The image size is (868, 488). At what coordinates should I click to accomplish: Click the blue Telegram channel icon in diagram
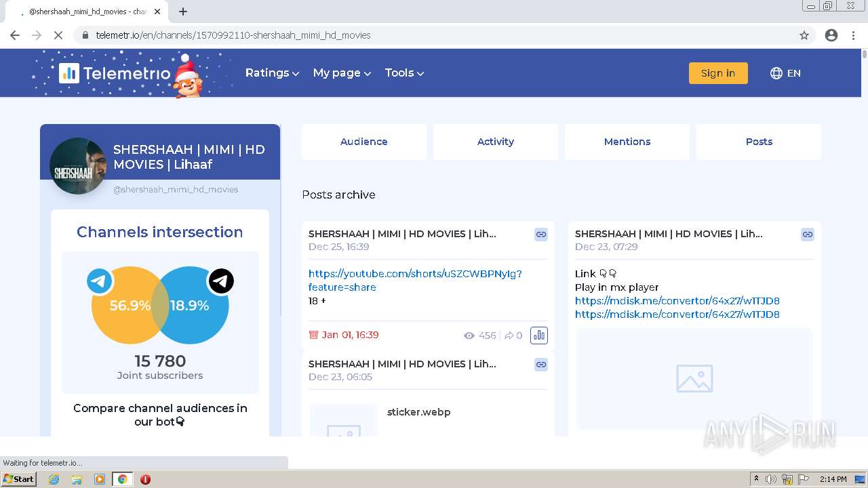click(x=100, y=281)
